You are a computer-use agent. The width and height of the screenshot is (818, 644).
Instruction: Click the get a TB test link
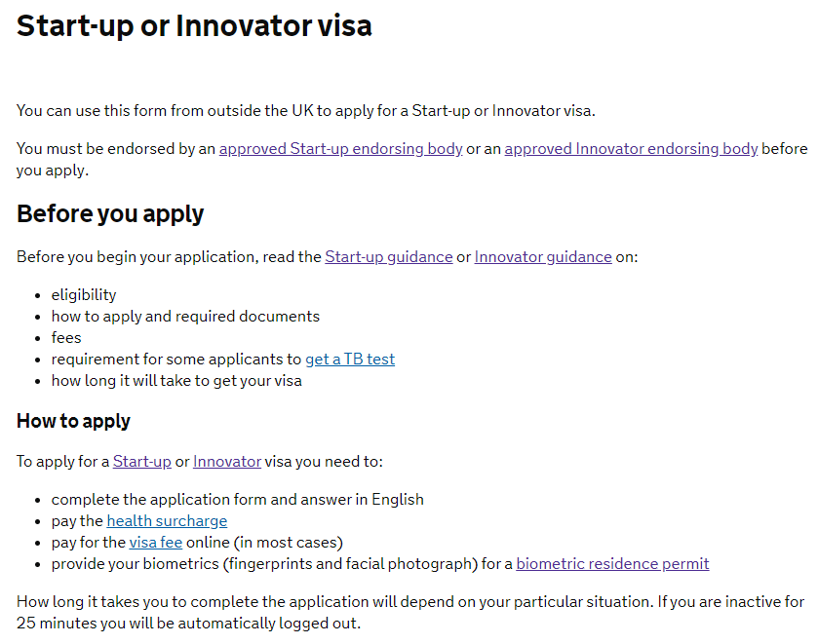pyautogui.click(x=350, y=360)
